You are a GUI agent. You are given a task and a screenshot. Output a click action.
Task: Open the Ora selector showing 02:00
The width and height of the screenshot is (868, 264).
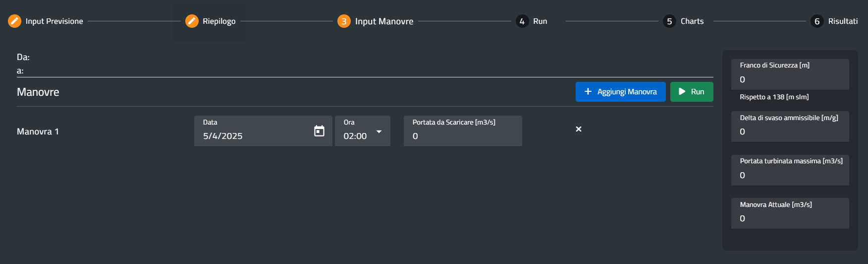pyautogui.click(x=356, y=136)
